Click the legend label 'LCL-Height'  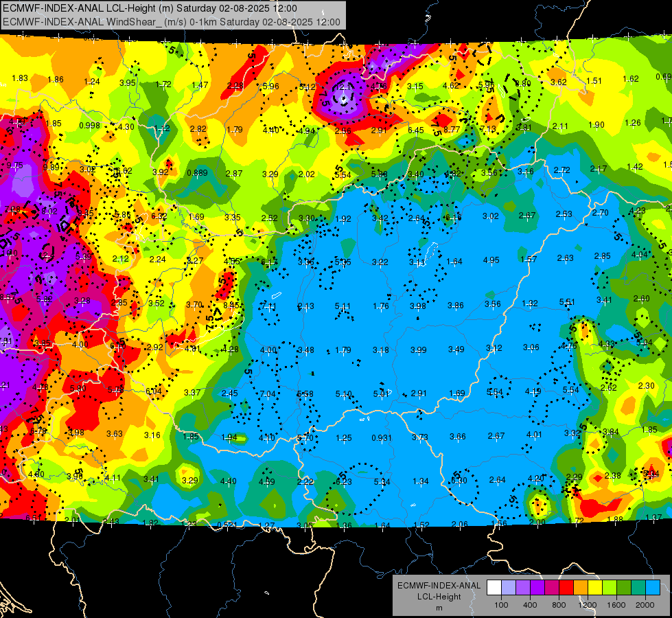coord(439,597)
